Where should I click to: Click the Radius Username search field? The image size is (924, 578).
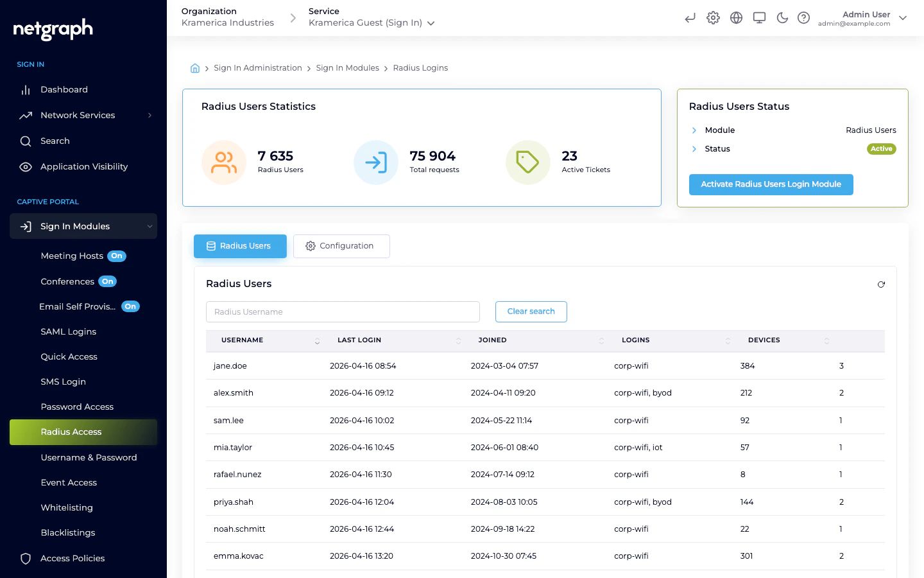343,311
